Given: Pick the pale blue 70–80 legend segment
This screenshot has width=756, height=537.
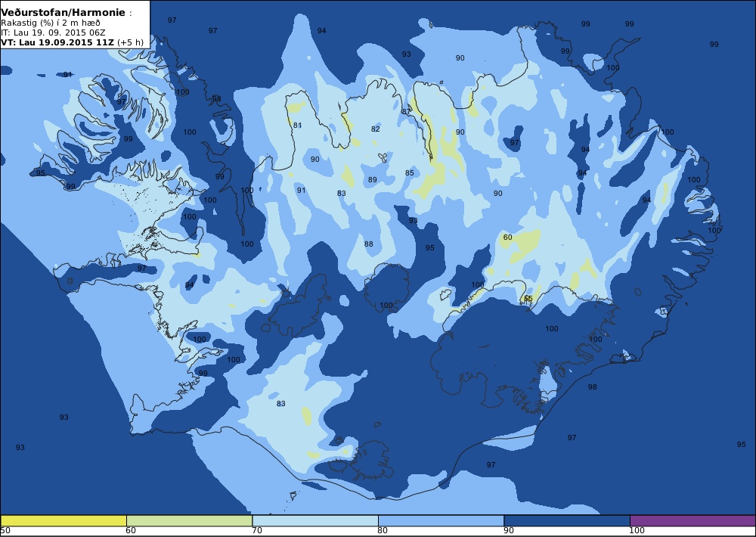Looking at the screenshot, I should click(x=314, y=520).
